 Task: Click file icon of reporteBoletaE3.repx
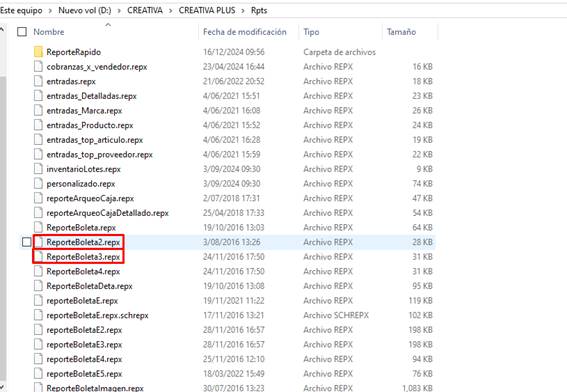[x=38, y=344]
